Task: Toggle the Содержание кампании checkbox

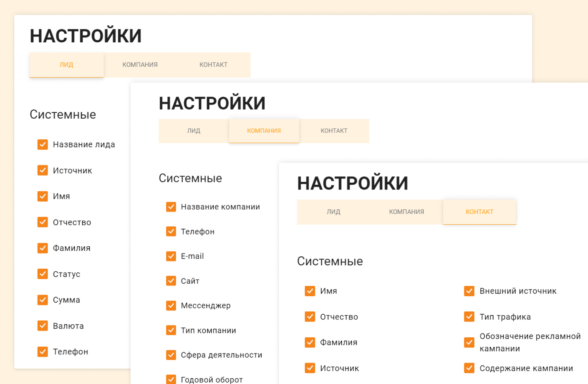Action: pyautogui.click(x=469, y=368)
